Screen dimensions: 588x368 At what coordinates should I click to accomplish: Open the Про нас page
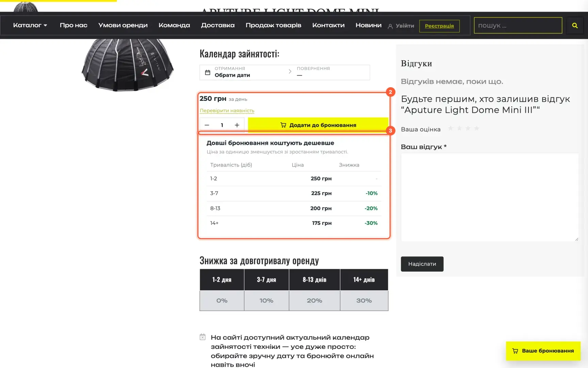point(73,25)
